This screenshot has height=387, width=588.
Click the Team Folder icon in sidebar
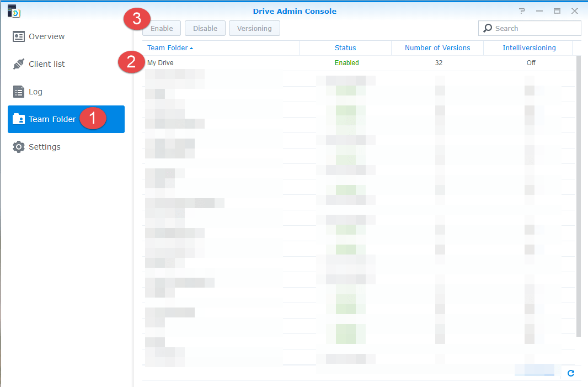(x=19, y=119)
